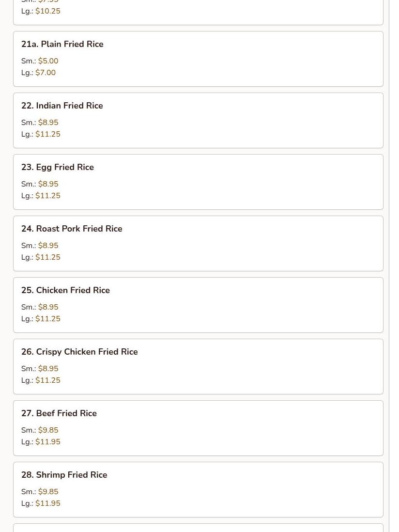Choose 28. Shrimp Fried Rice
This screenshot has height=532, width=399.
(198, 489)
